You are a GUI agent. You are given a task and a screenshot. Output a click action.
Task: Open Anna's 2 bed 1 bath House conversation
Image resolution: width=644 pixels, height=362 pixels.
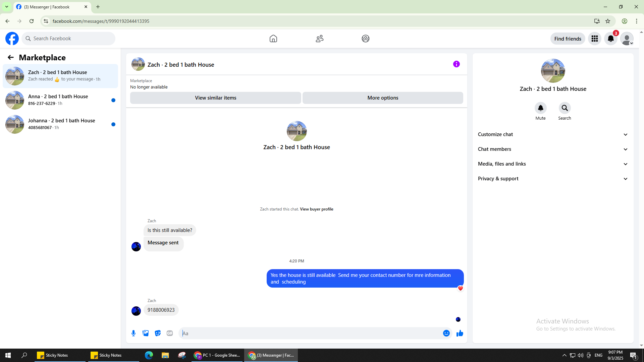click(60, 100)
